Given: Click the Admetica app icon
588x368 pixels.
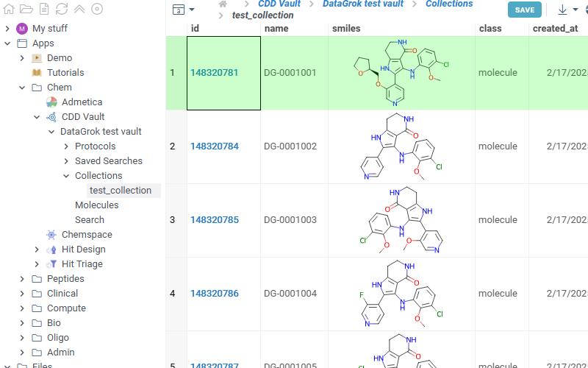Looking at the screenshot, I should [51, 102].
